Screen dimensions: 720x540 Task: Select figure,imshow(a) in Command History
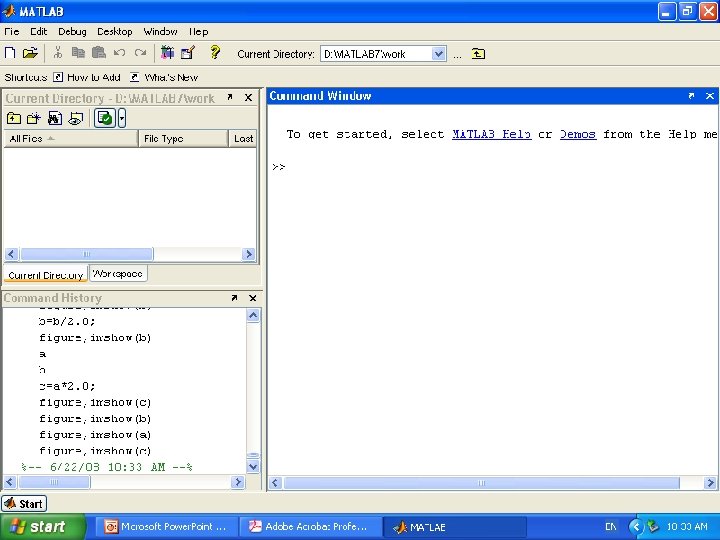click(95, 434)
